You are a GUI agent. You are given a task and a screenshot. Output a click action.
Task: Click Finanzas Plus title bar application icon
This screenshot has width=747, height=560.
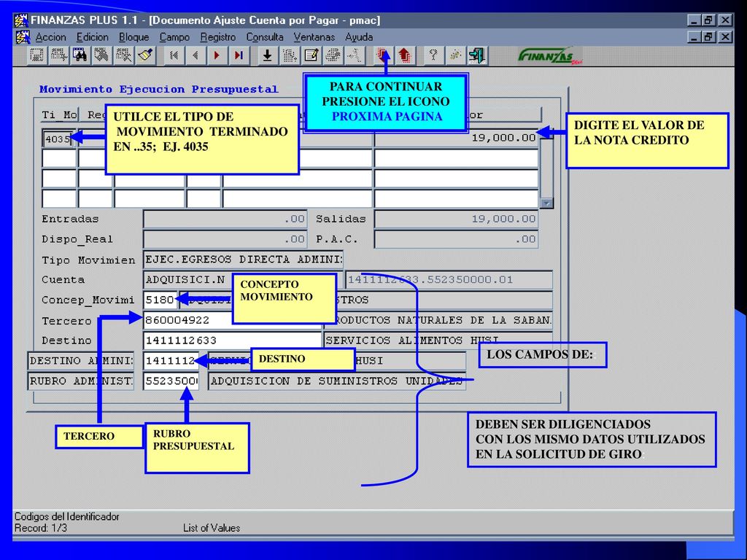(20, 20)
